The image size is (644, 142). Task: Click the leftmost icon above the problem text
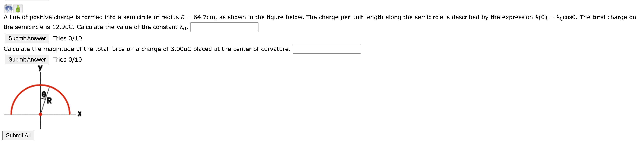(x=8, y=8)
